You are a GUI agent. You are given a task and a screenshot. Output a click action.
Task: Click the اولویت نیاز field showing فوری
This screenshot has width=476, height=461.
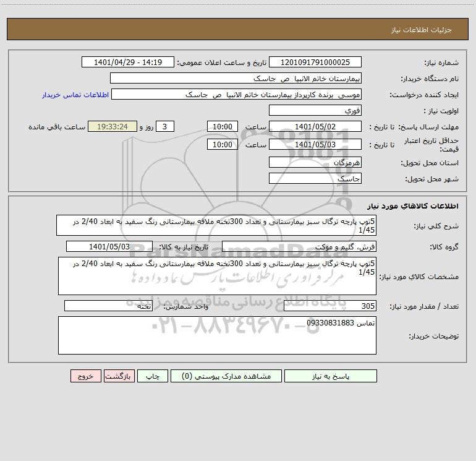tap(315, 110)
